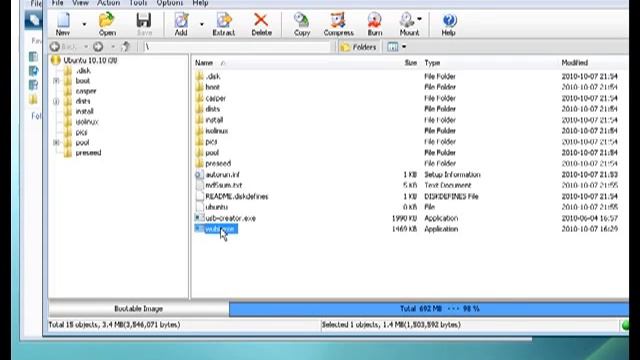Open the Action menu

pyautogui.click(x=108, y=3)
